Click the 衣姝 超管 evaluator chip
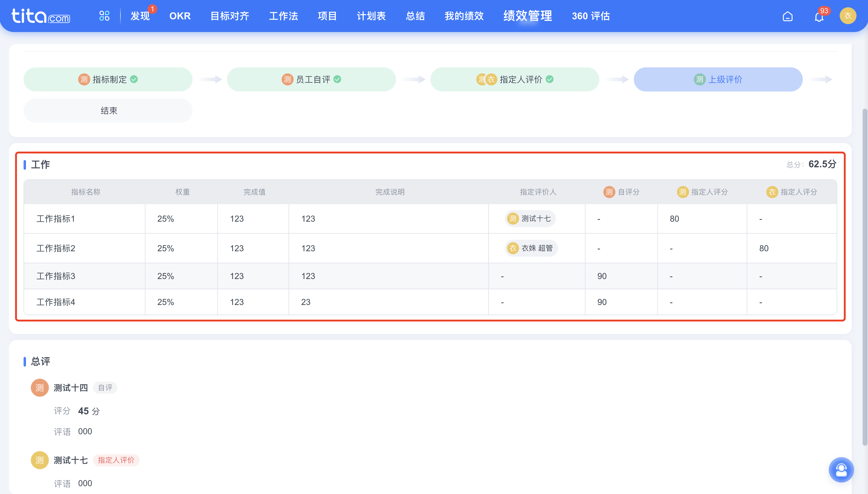 pyautogui.click(x=531, y=248)
